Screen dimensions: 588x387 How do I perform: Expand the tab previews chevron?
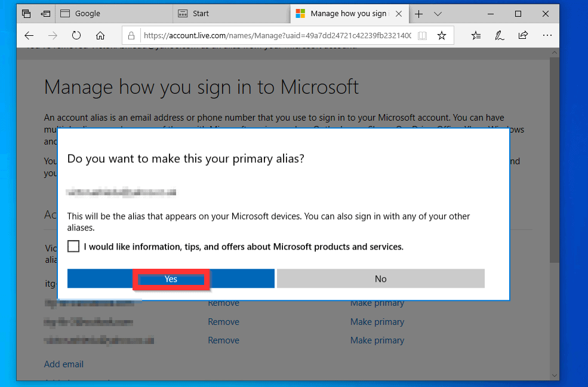pos(438,14)
